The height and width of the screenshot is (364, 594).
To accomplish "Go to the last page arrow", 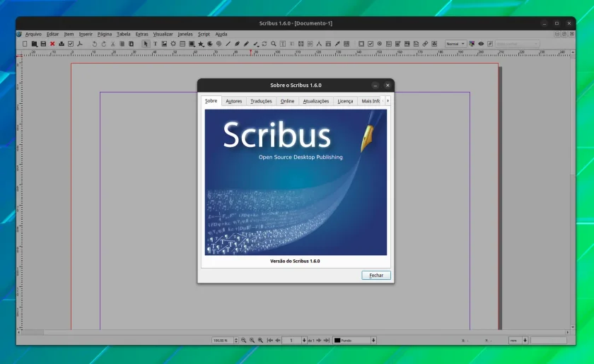I will tap(327, 341).
